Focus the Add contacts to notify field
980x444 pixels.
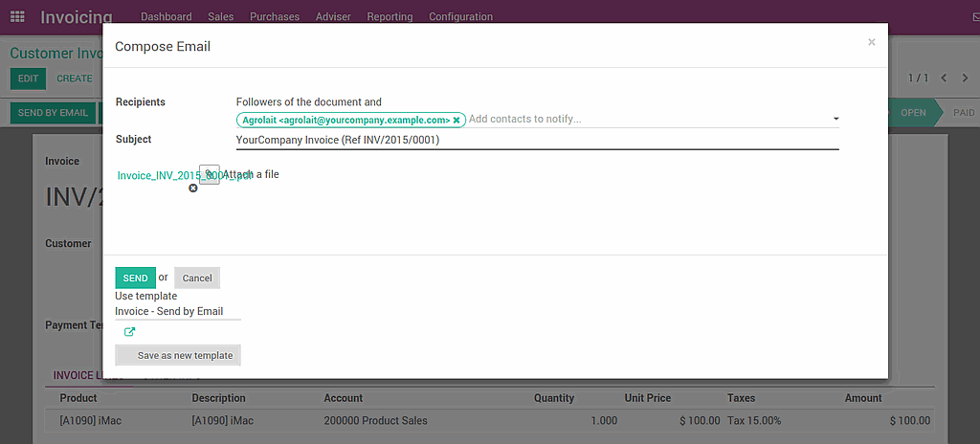point(641,120)
